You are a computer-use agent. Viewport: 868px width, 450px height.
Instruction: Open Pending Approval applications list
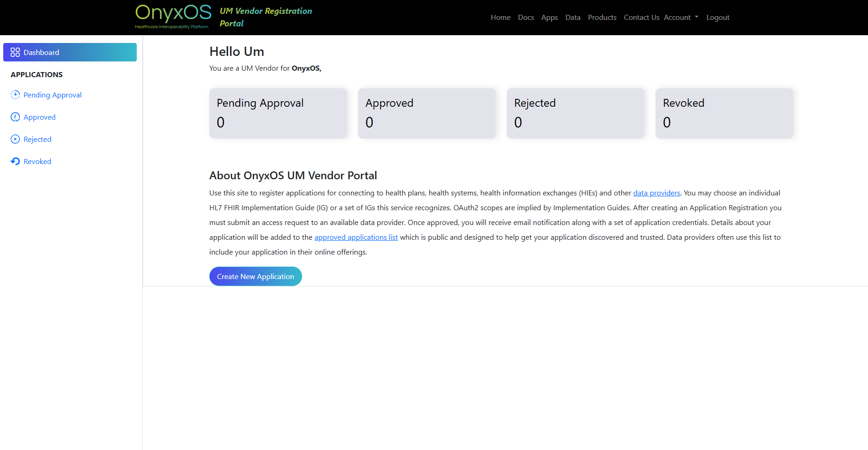click(x=52, y=95)
